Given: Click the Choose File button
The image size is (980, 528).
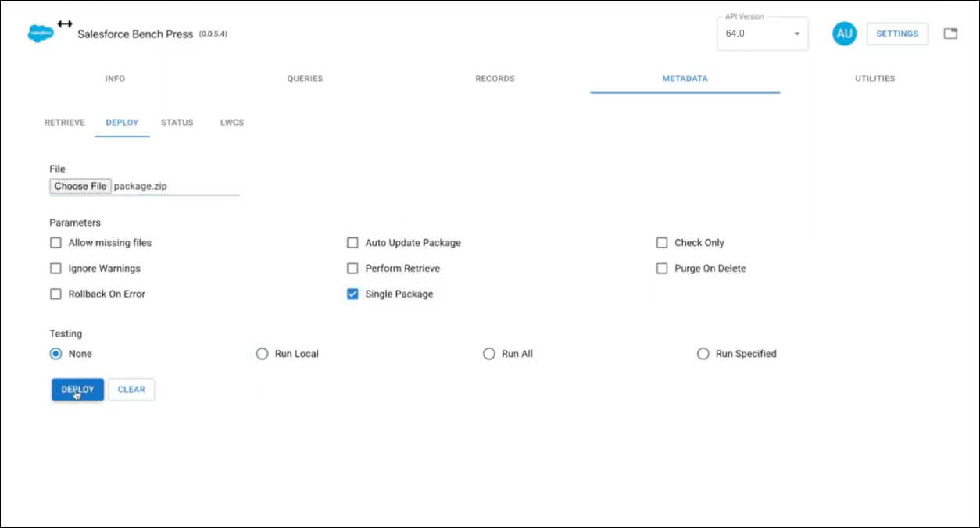Looking at the screenshot, I should 80,187.
